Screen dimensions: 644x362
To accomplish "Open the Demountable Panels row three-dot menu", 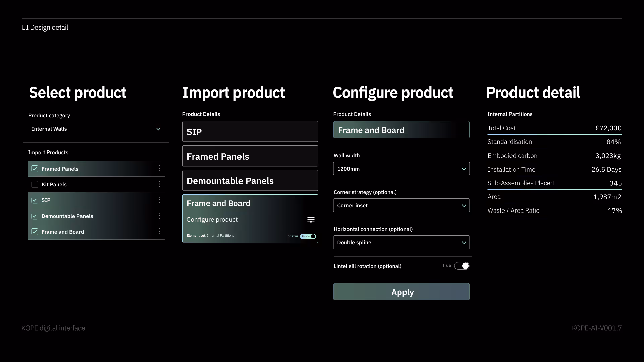I will point(159,216).
